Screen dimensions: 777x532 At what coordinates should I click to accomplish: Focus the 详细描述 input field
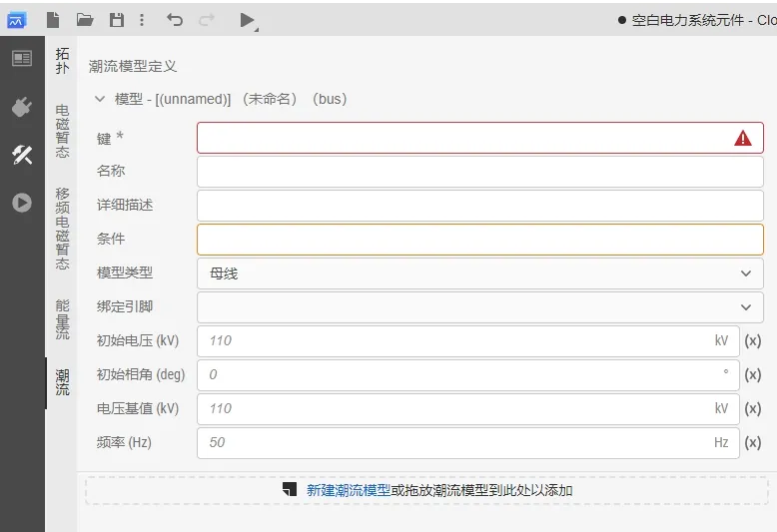(x=480, y=206)
